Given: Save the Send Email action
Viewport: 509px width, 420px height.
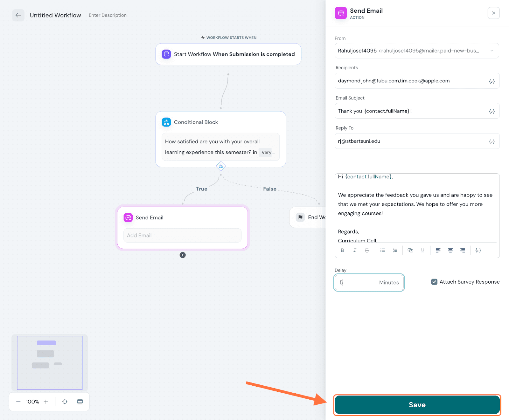Looking at the screenshot, I should 417,405.
